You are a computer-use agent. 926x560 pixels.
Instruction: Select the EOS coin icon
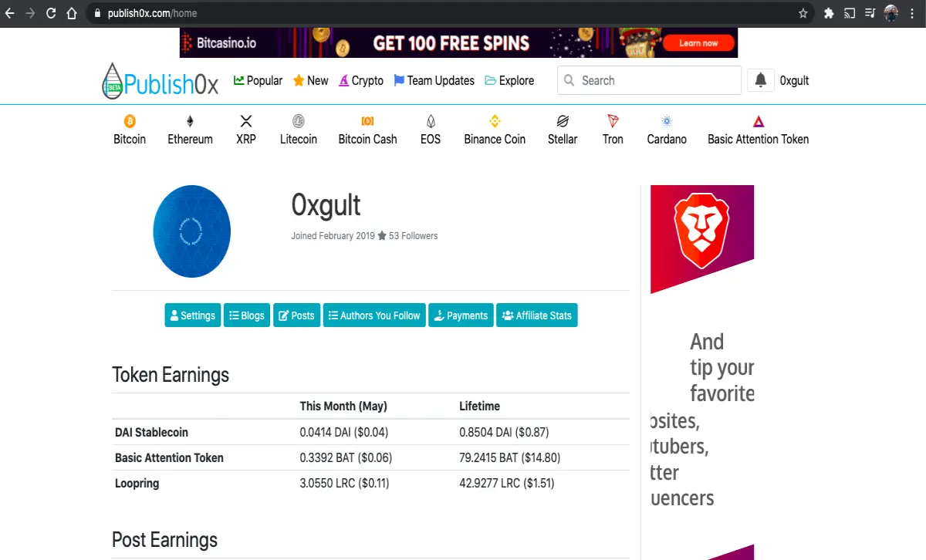(431, 121)
